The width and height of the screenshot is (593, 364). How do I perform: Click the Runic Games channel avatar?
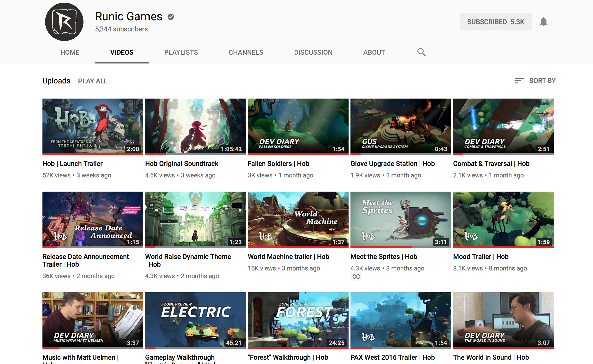pos(64,22)
